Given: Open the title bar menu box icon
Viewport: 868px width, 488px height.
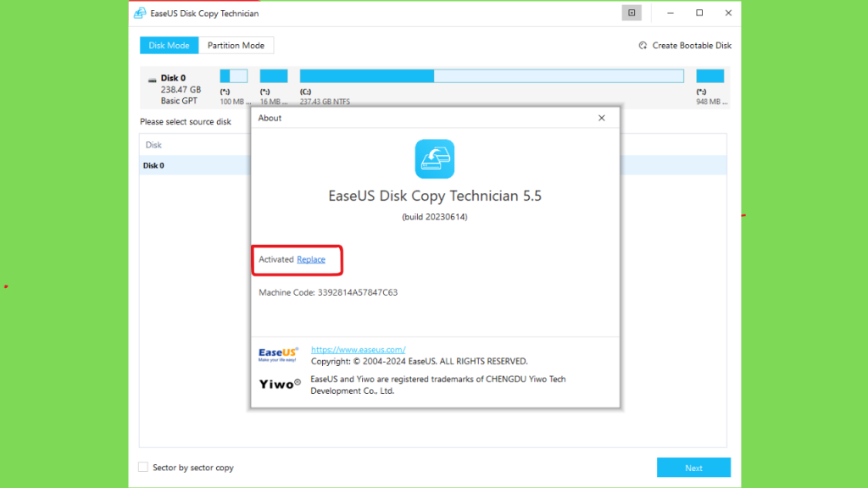Looking at the screenshot, I should click(632, 13).
